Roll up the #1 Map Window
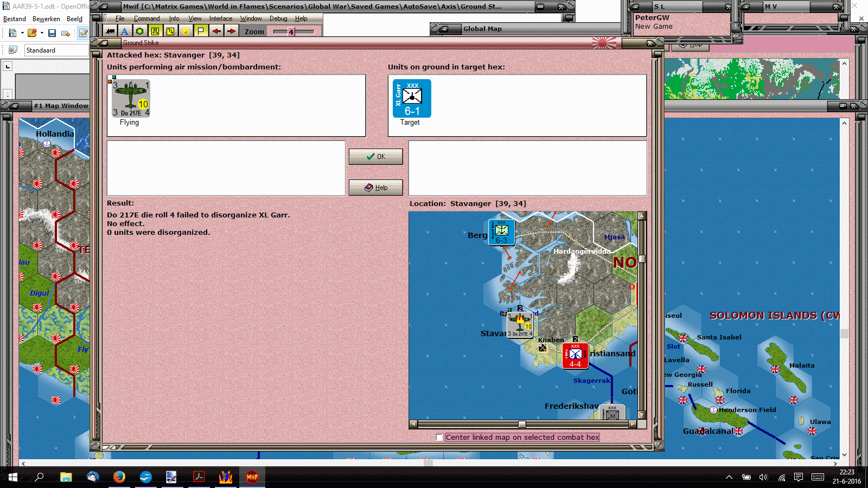Image resolution: width=868 pixels, height=488 pixels. [x=15, y=106]
